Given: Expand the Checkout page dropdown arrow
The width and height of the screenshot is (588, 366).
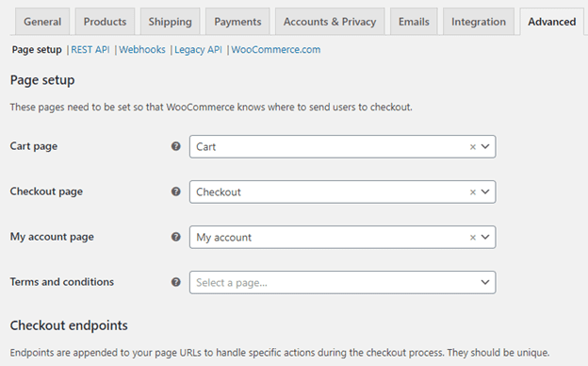Looking at the screenshot, I should [485, 191].
